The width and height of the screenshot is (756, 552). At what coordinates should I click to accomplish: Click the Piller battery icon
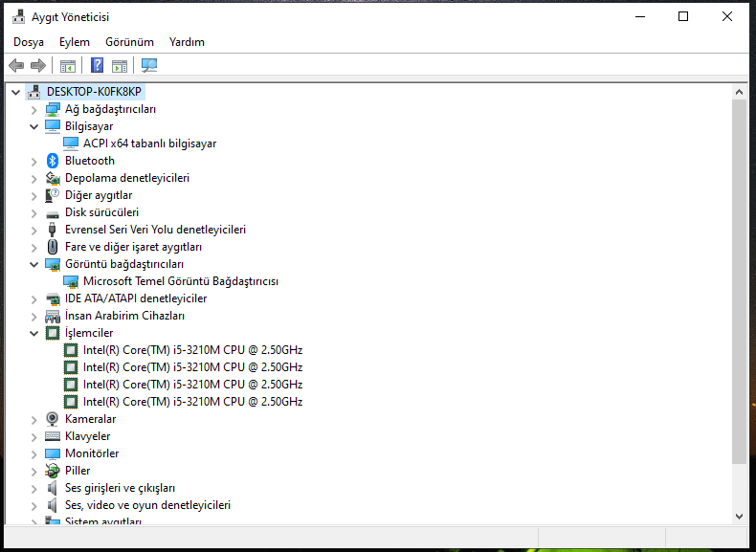pyautogui.click(x=52, y=471)
